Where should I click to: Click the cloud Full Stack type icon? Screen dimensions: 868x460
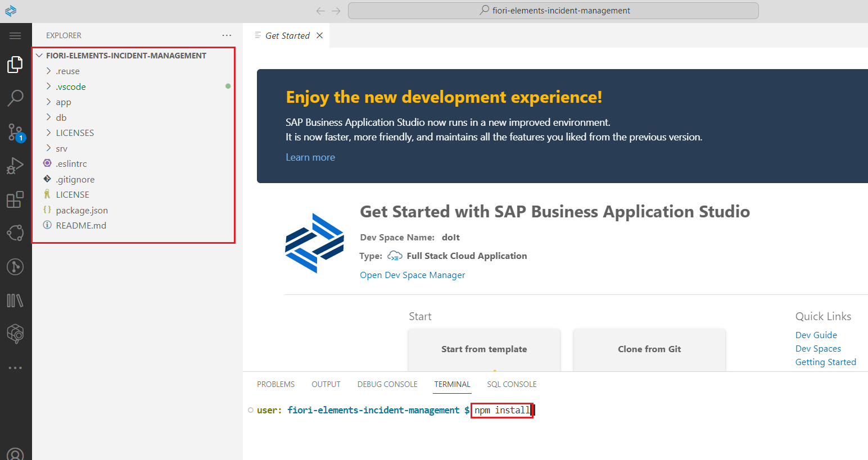pyautogui.click(x=395, y=256)
